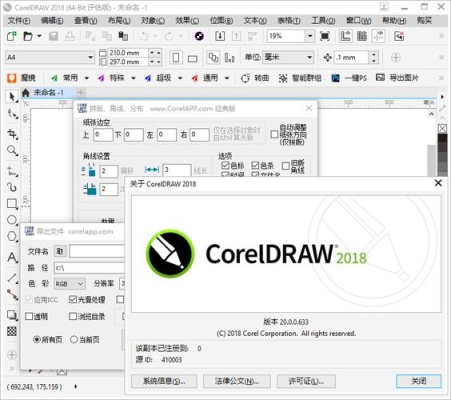Screen dimensions: 451x400
Task: Click the no-fill X color swatch
Action: 442,129
